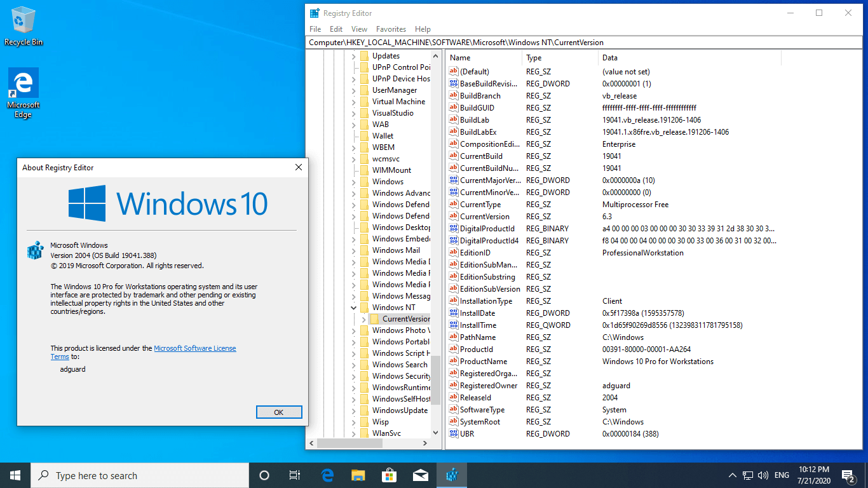Click the BuildBranch string value icon
This screenshot has height=488, width=868.
[454, 96]
